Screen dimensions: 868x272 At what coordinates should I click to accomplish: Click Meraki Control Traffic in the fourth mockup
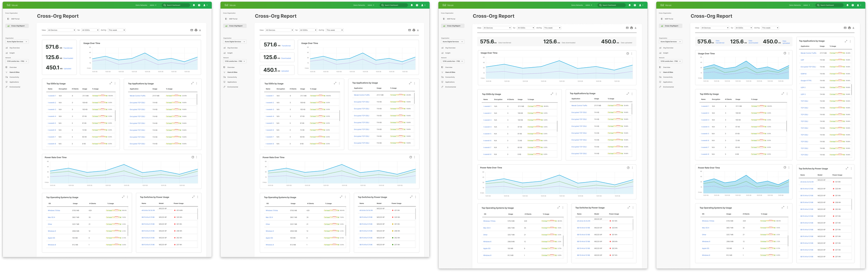pyautogui.click(x=808, y=53)
